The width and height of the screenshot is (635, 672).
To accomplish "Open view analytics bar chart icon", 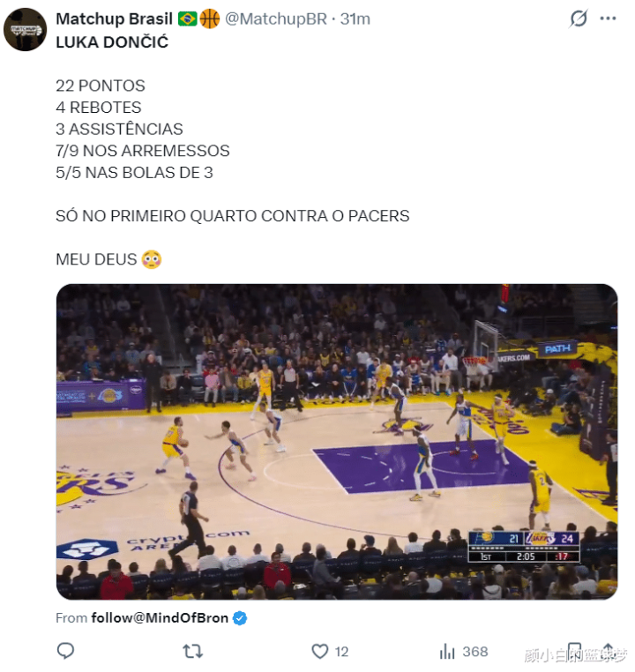I will tap(447, 652).
